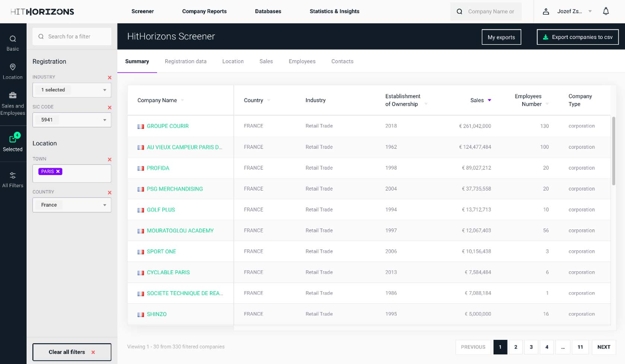Image resolution: width=625 pixels, height=364 pixels.
Task: Click the ellipsis pagination item
Action: tap(563, 347)
